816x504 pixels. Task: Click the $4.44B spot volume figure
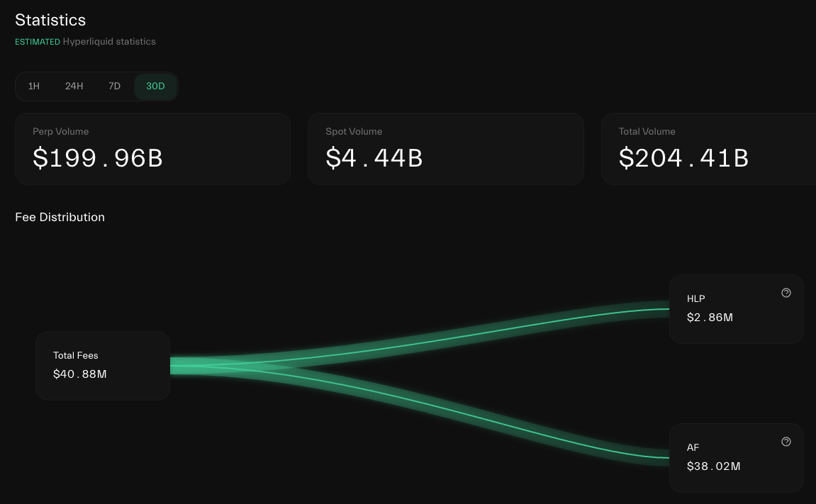374,158
